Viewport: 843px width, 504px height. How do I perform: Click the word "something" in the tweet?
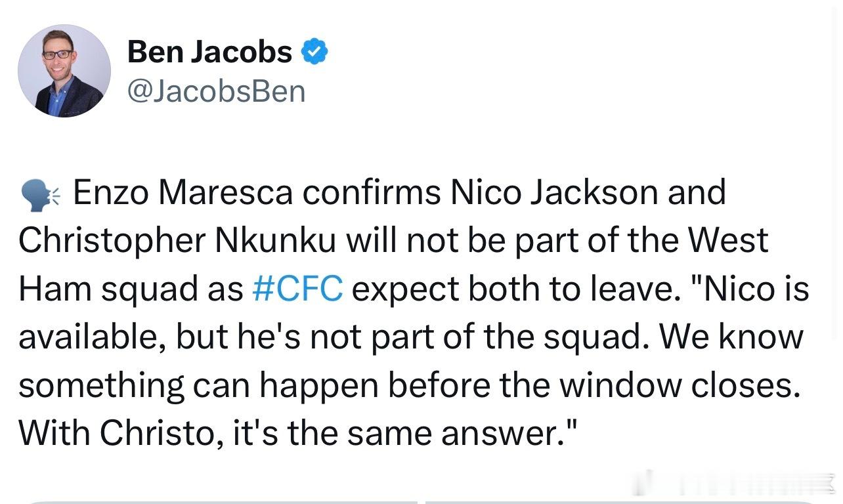pos(101,385)
